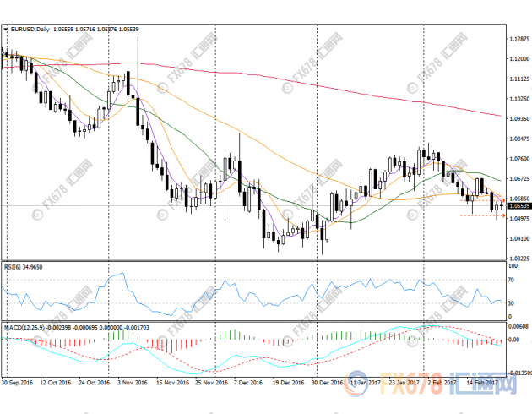Click the RSI 70 level on the scale

pos(513,278)
